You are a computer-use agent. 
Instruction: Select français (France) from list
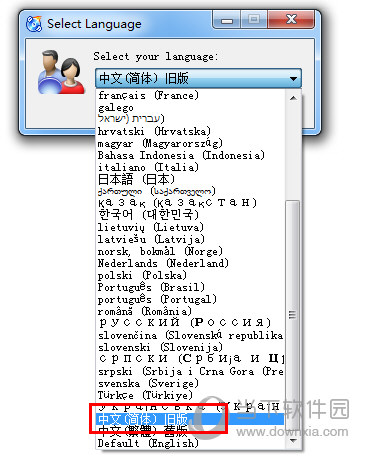point(191,96)
